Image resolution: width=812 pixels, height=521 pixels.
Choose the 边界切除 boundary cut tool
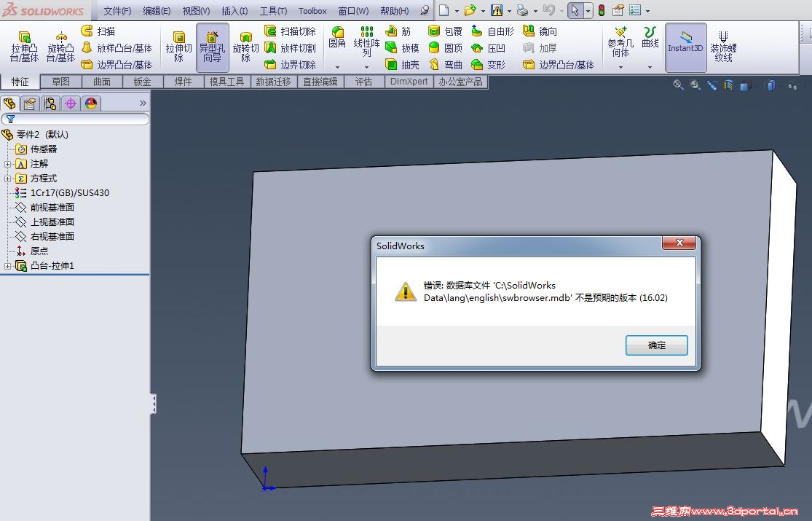(x=290, y=65)
